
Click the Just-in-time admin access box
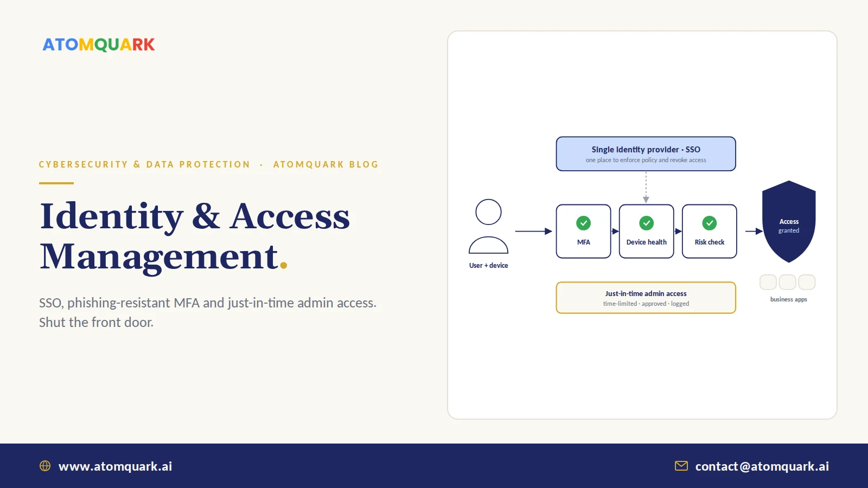(x=646, y=298)
